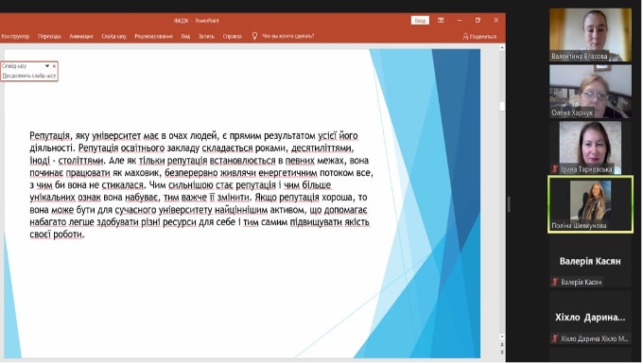Switch to the Рецензирование tab
The height and width of the screenshot is (364, 643).
tap(154, 37)
